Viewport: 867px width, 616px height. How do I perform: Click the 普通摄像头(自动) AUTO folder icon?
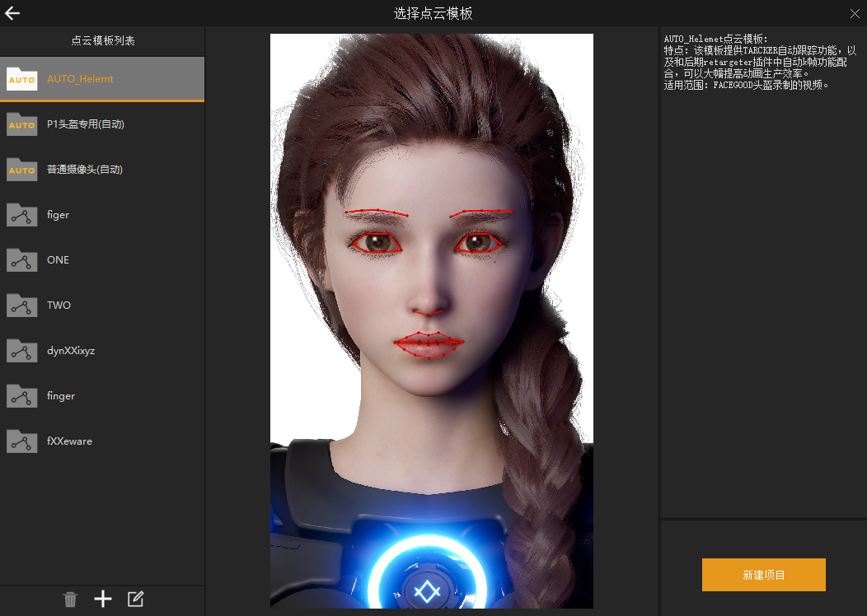point(22,170)
